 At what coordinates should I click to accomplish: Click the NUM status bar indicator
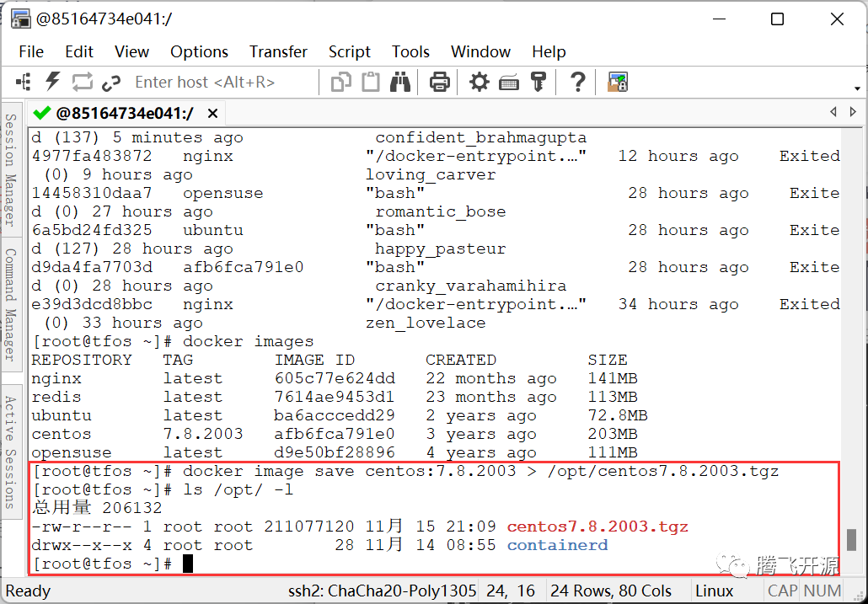point(822,591)
